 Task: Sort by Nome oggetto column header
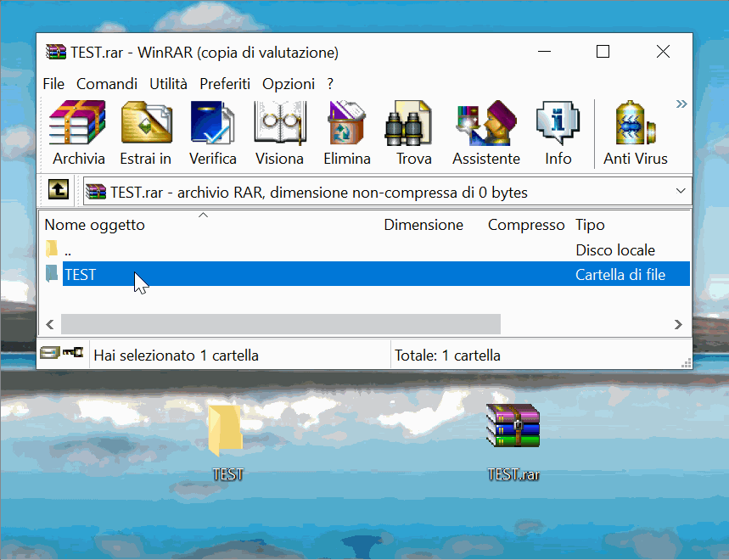[x=95, y=225]
